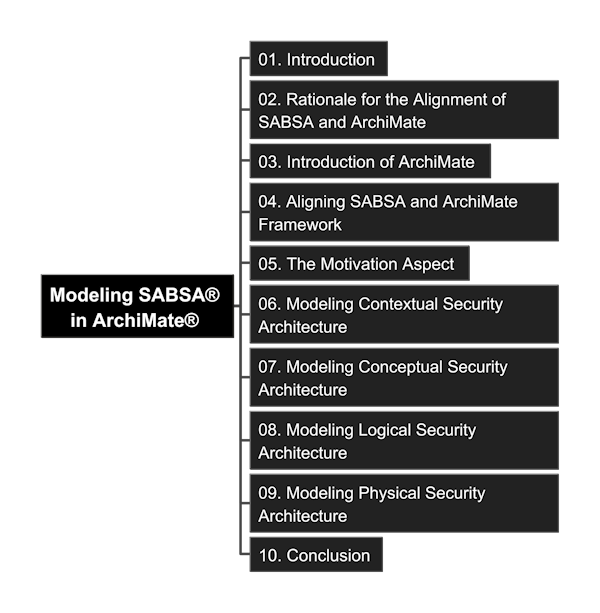600x613 pixels.
Task: Open the 01. Introduction node
Action: coord(319,58)
